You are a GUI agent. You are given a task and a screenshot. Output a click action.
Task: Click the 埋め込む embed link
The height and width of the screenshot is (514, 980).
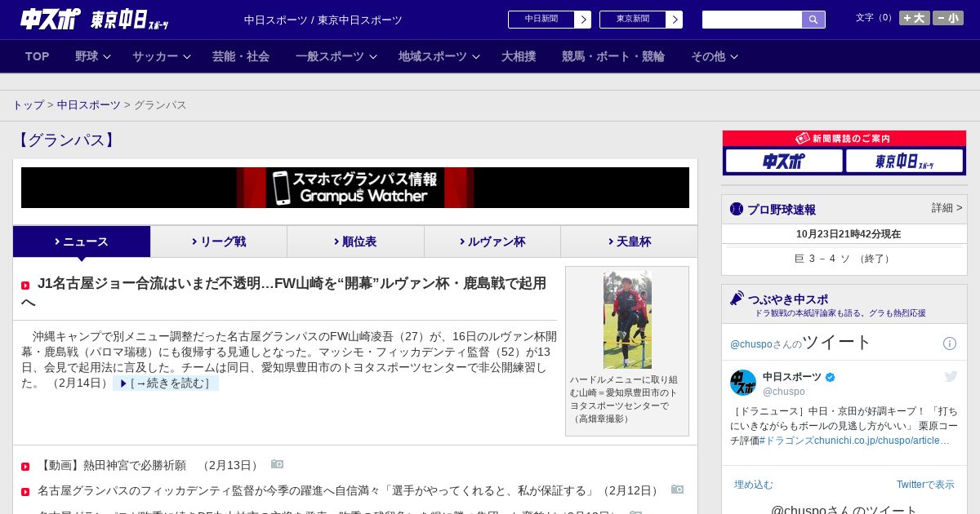tap(753, 485)
